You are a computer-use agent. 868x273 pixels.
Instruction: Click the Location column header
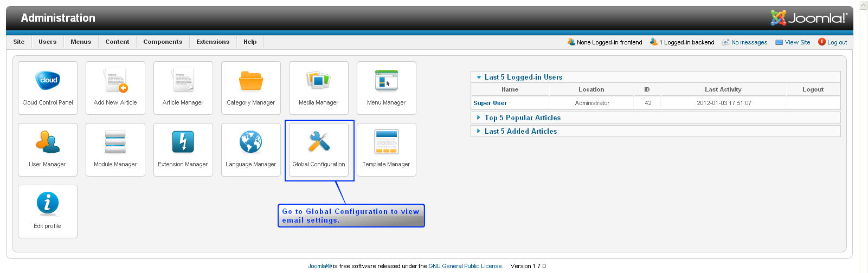591,89
